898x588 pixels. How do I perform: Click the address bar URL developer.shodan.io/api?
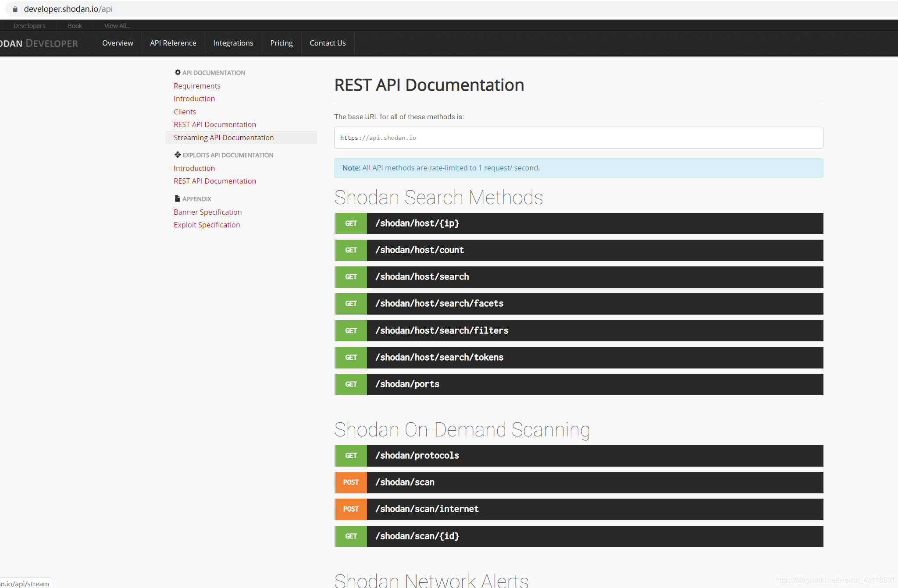(x=68, y=9)
